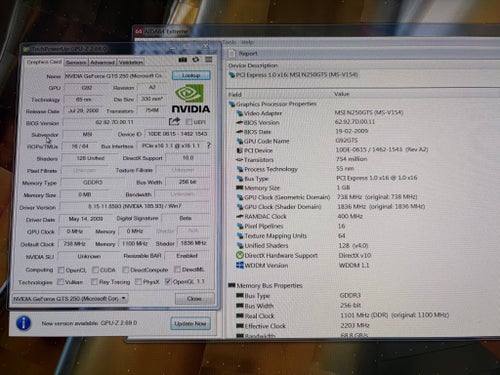This screenshot has width=500, height=375.
Task: Toggle the PhysX checkbox
Action: pos(138,282)
